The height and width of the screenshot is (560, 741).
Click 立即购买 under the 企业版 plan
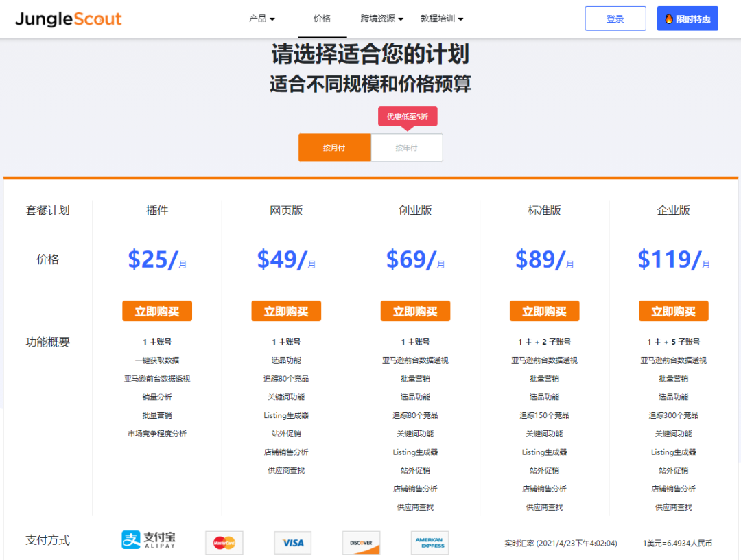(x=673, y=311)
